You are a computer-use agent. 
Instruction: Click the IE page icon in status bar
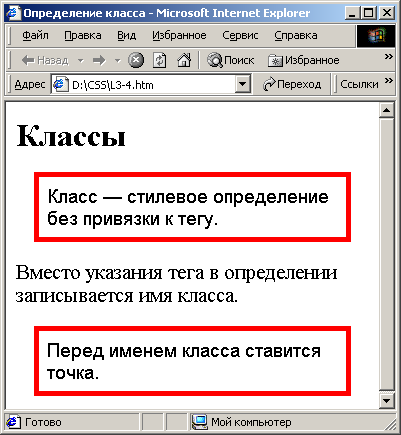click(13, 422)
